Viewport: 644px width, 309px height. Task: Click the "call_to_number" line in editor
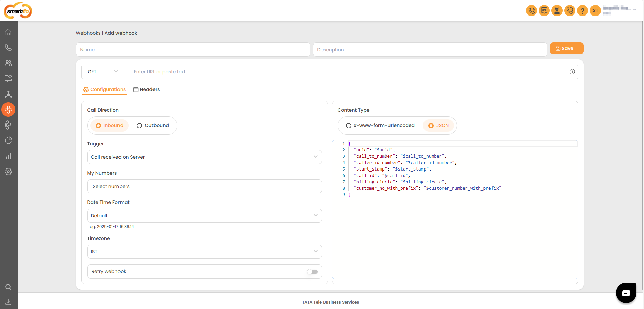(x=400, y=156)
